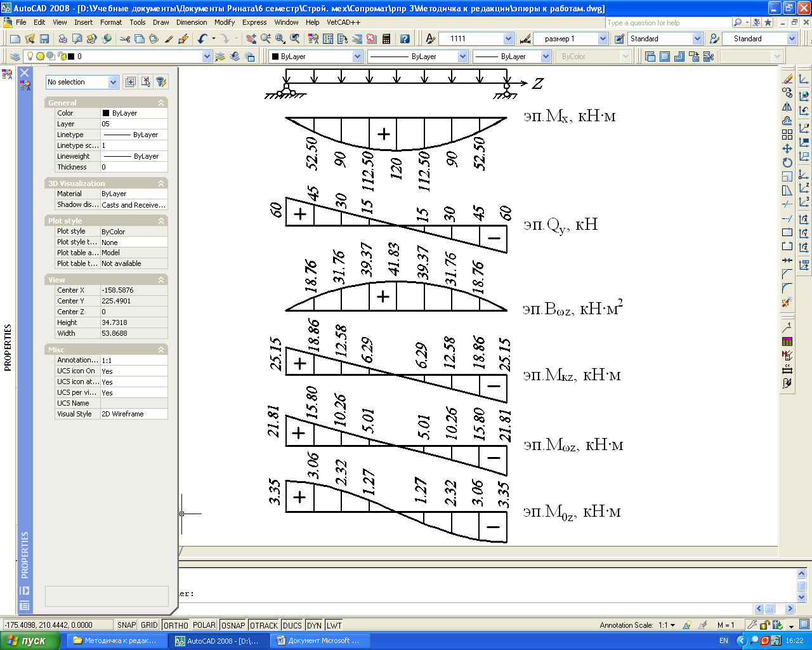Viewport: 812px width, 650px height.
Task: Toggle DUCS in status bar
Action: click(x=292, y=625)
